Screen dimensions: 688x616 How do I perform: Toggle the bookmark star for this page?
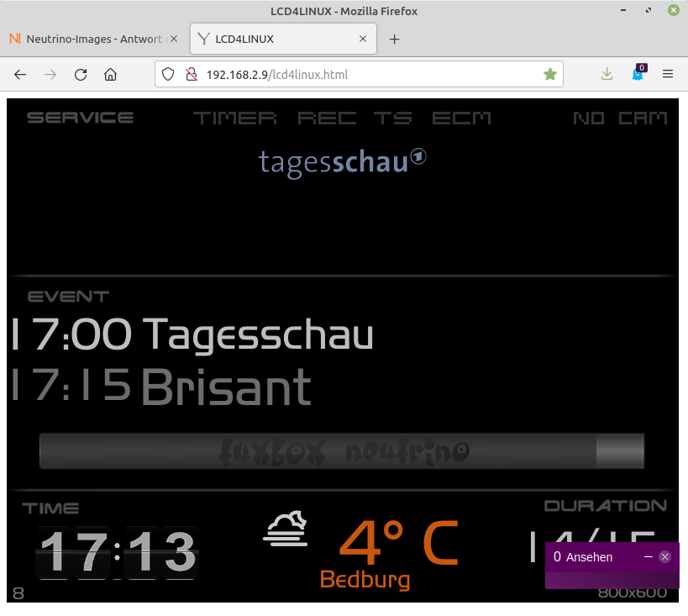pyautogui.click(x=550, y=74)
